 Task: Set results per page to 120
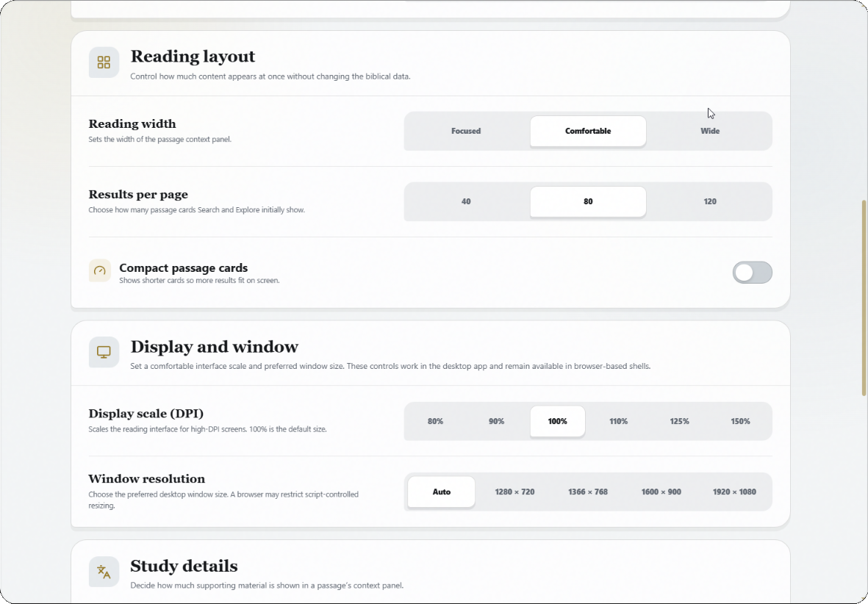tap(710, 201)
